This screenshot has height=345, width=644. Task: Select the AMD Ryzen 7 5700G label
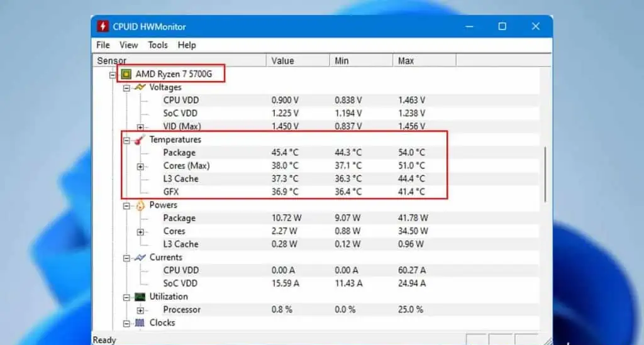pos(174,74)
